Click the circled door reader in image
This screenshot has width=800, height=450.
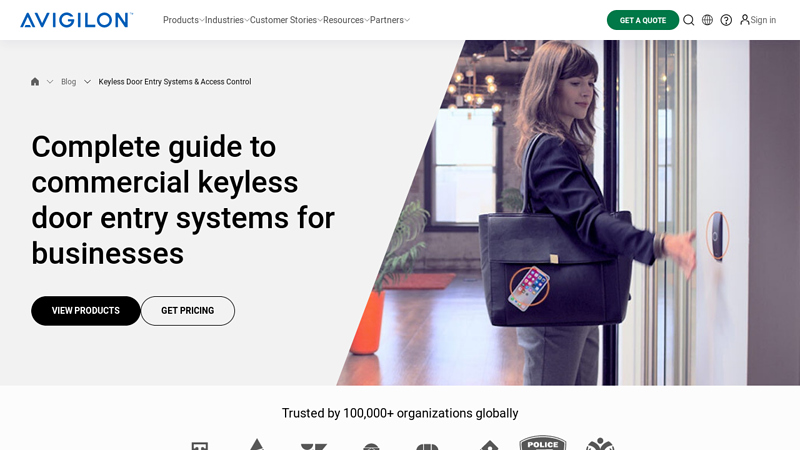click(717, 236)
